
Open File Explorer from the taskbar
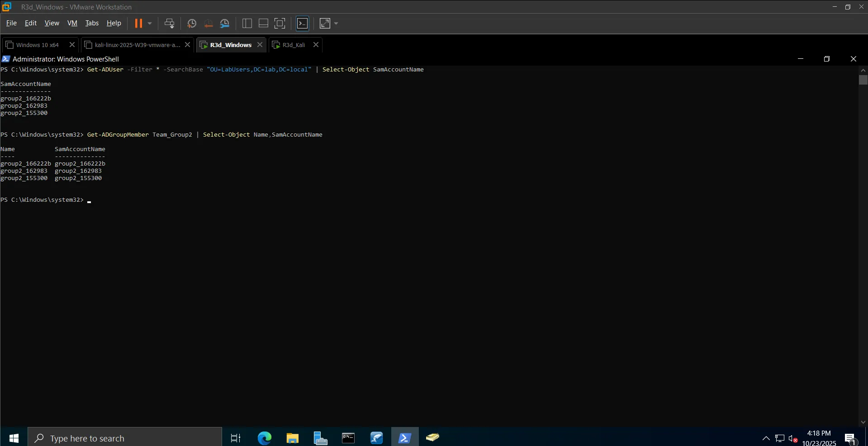tap(293, 438)
